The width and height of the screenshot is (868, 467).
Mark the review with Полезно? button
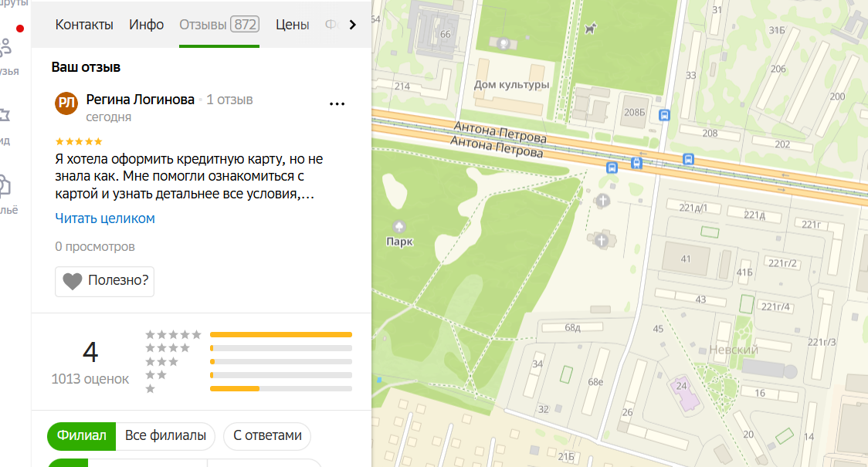point(104,282)
